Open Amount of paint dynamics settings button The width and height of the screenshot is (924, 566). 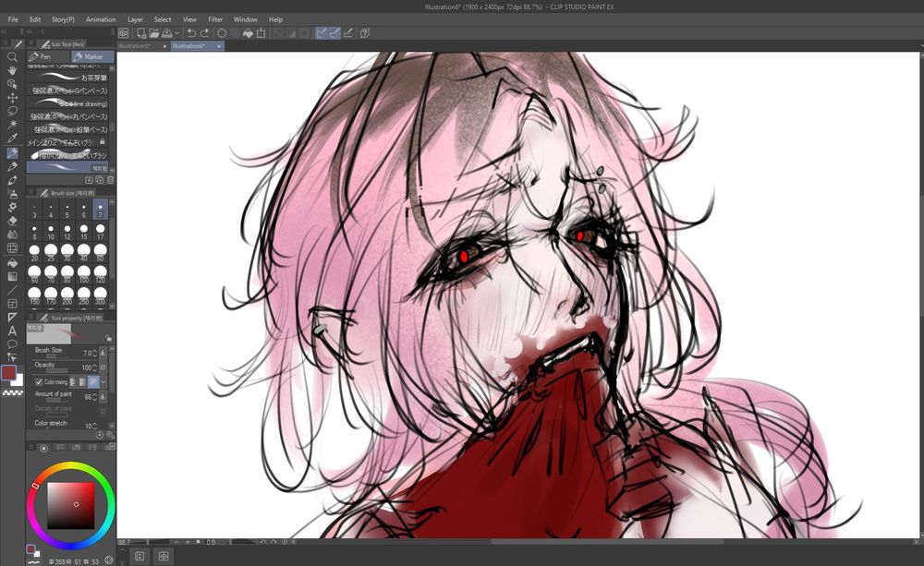103,397
